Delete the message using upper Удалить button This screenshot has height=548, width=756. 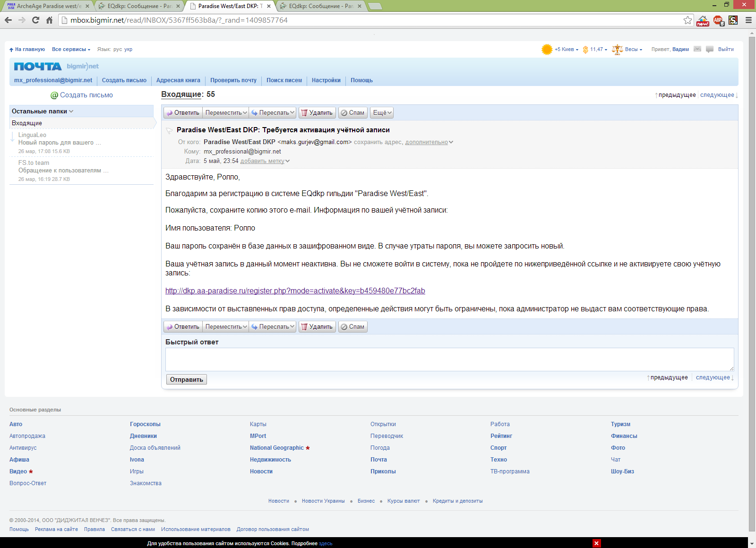click(317, 112)
